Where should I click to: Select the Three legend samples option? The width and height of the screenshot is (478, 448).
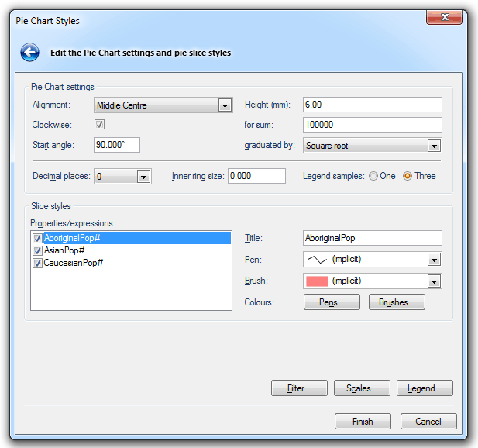[408, 176]
